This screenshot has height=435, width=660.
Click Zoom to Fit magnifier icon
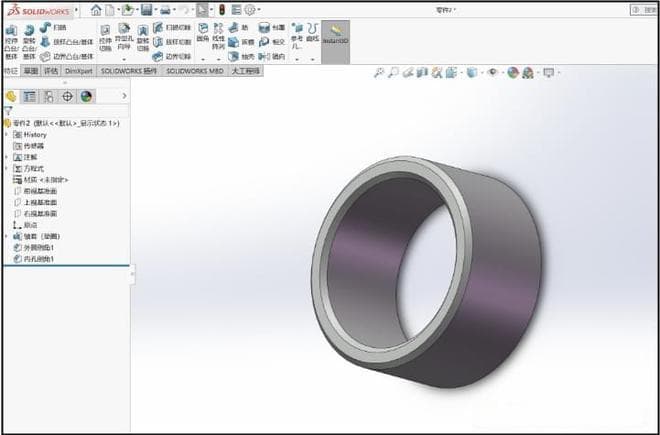click(379, 73)
